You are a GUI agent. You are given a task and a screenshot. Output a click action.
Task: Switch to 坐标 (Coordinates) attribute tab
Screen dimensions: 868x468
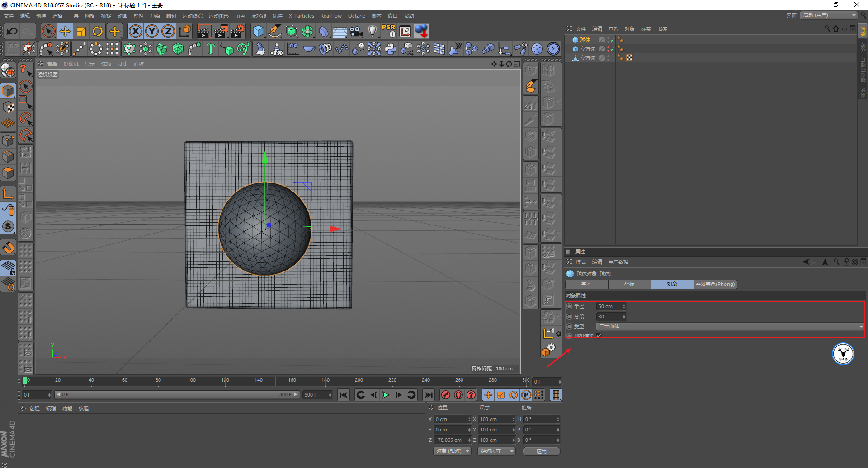629,284
